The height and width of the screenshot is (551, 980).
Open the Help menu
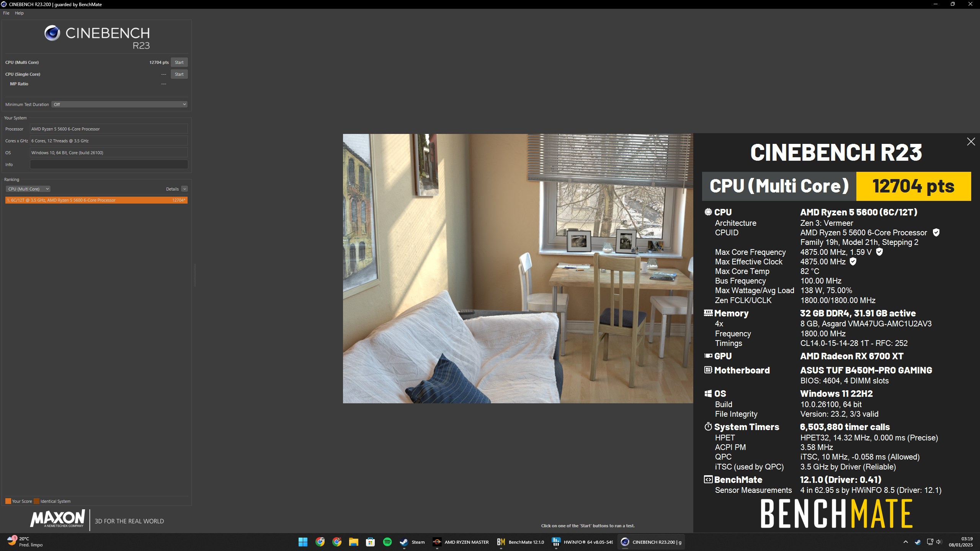point(19,13)
